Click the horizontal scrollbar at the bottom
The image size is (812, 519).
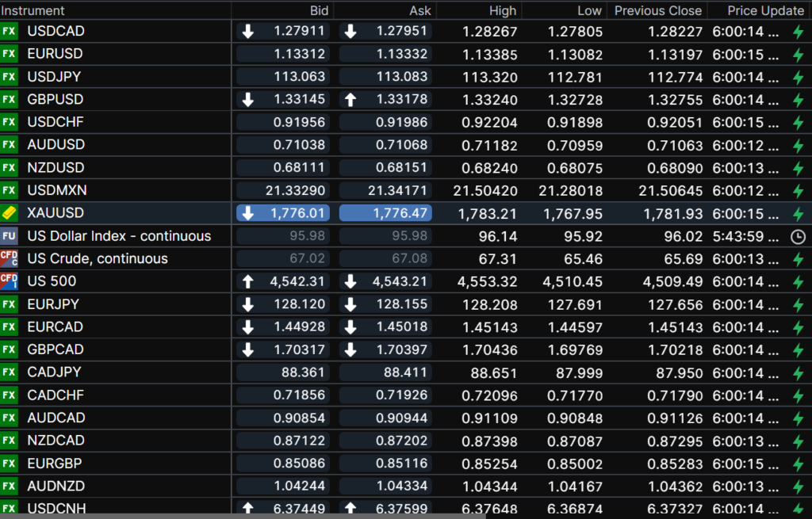coord(238,516)
